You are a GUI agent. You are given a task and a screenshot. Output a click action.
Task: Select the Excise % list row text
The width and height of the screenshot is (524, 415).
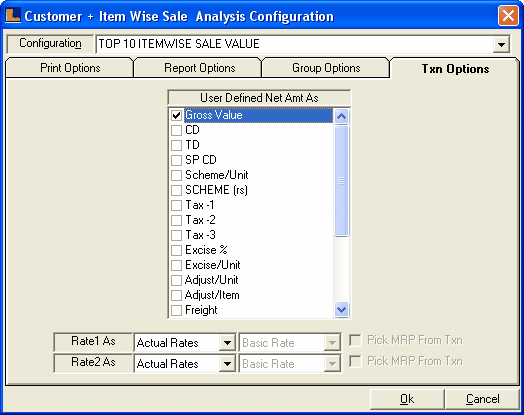206,250
